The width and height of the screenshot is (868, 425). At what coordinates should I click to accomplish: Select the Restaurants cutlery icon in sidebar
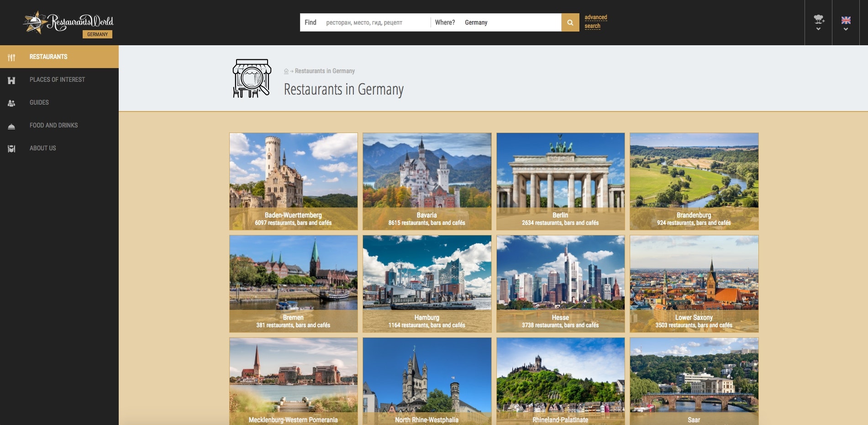tap(12, 57)
